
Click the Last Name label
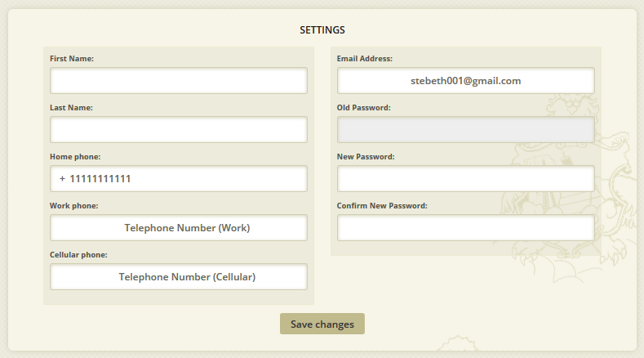[x=72, y=107]
